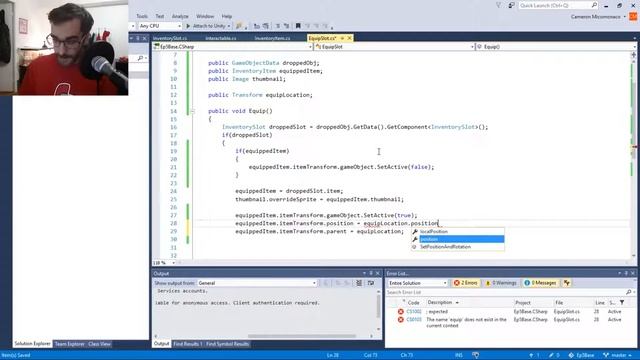Click the Ep3Base repository status item

pyautogui.click(x=581, y=355)
